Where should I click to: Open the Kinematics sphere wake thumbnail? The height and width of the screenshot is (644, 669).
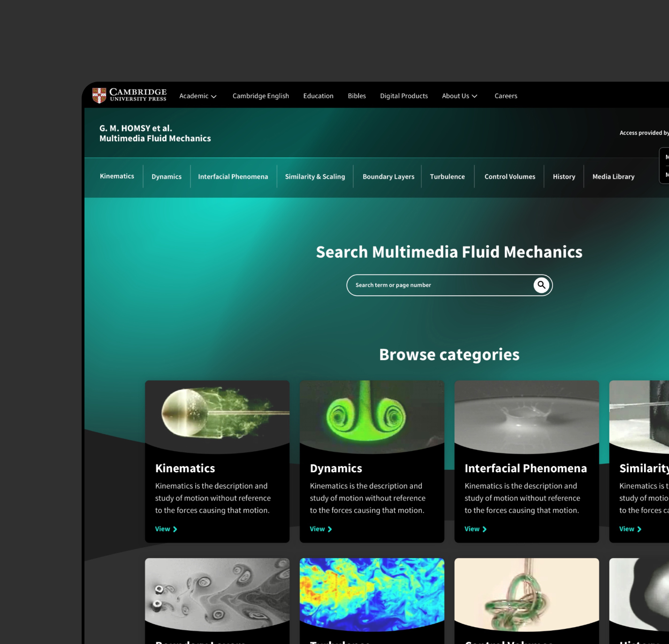217,414
